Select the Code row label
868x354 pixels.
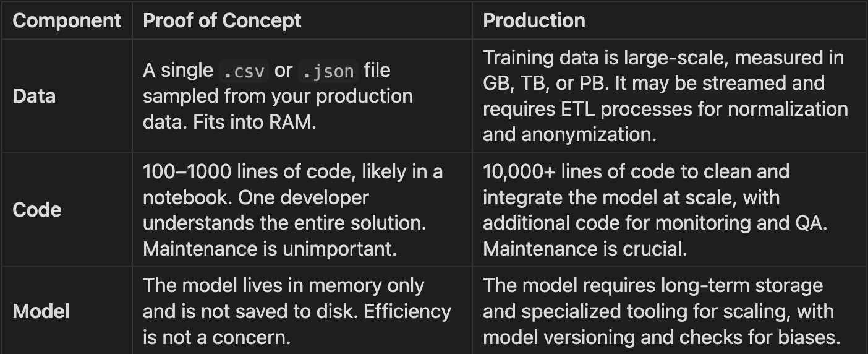click(x=37, y=210)
